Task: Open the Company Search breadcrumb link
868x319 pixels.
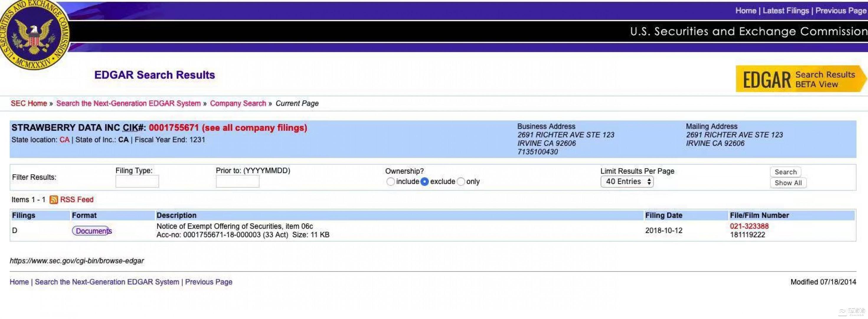Action: 238,103
